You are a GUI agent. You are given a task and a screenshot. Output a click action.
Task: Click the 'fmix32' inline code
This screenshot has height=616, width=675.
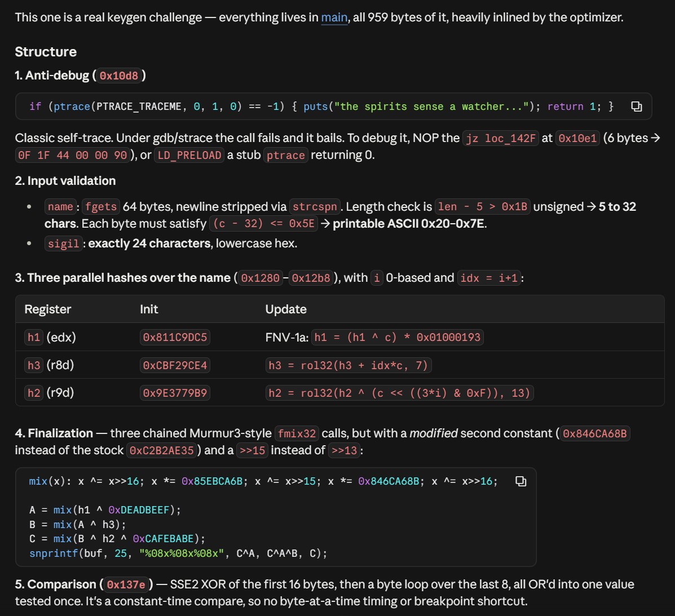(297, 433)
